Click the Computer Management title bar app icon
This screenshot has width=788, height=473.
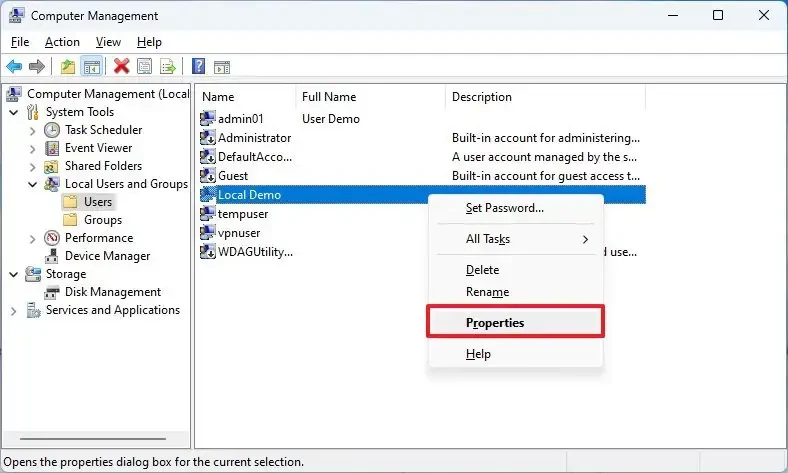tap(16, 16)
